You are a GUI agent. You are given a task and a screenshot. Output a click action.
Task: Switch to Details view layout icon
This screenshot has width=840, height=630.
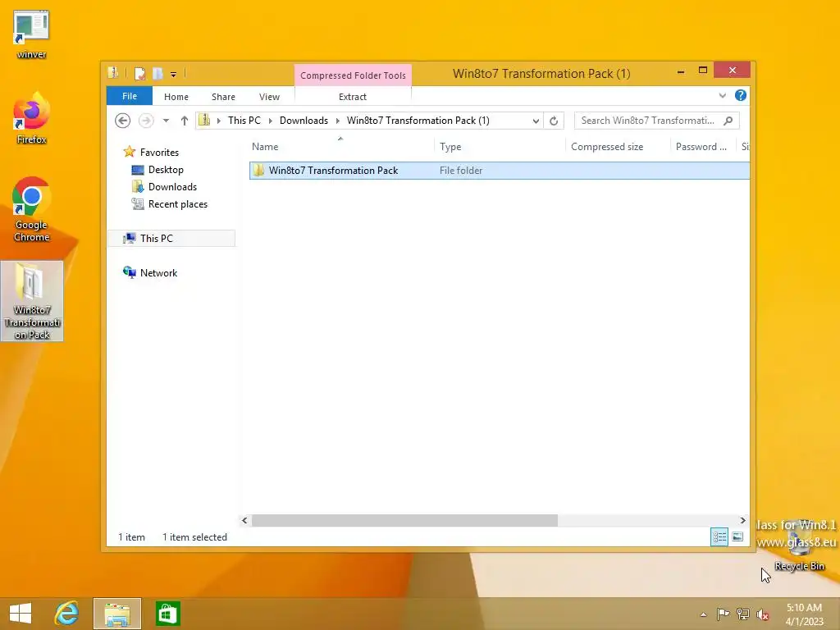click(719, 536)
